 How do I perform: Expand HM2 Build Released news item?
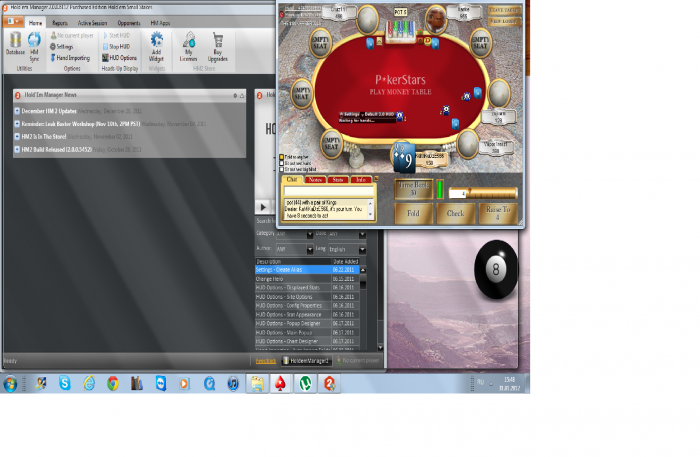coord(17,150)
